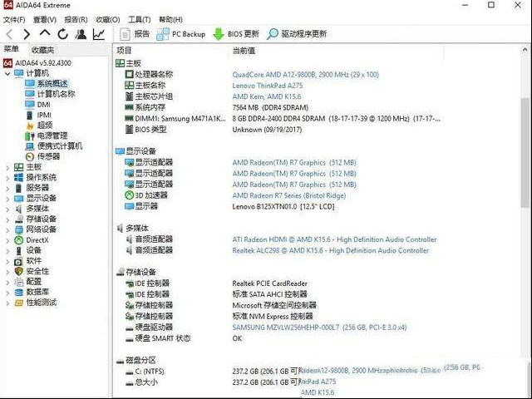Open the 收藏(O) menu

[108, 20]
